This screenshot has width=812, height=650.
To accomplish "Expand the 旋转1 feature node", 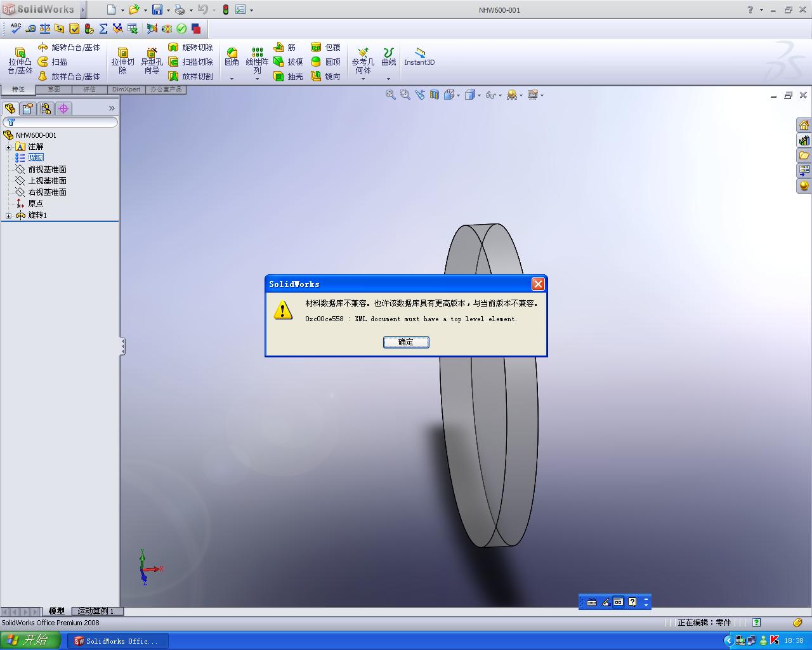I will tap(9, 216).
